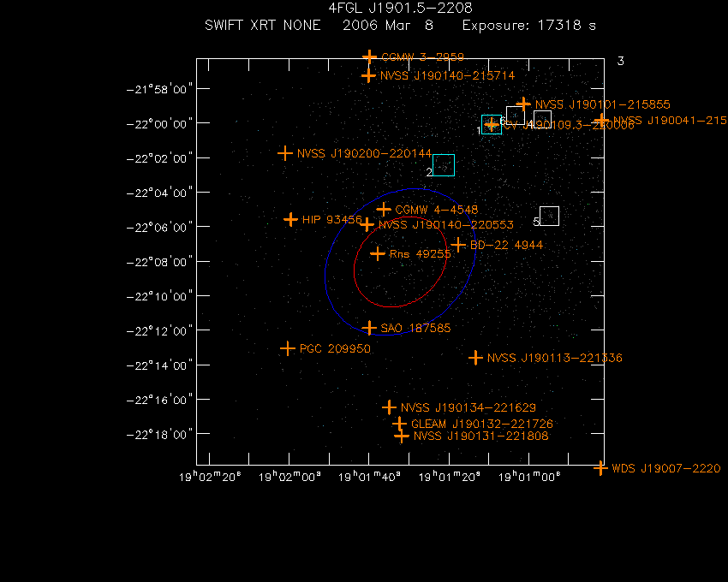This screenshot has width=728, height=582.
Task: Select the WDS J19007-2220 cross marker
Action: (600, 468)
